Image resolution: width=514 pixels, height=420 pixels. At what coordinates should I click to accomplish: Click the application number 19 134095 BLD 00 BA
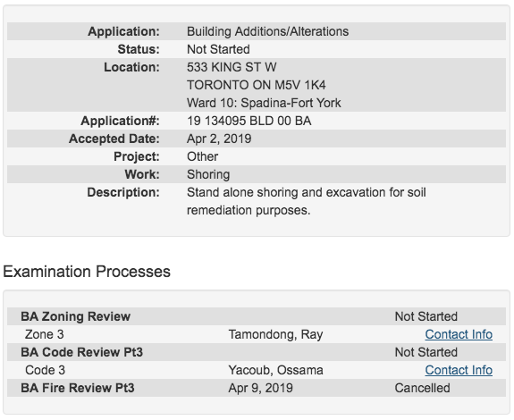249,121
